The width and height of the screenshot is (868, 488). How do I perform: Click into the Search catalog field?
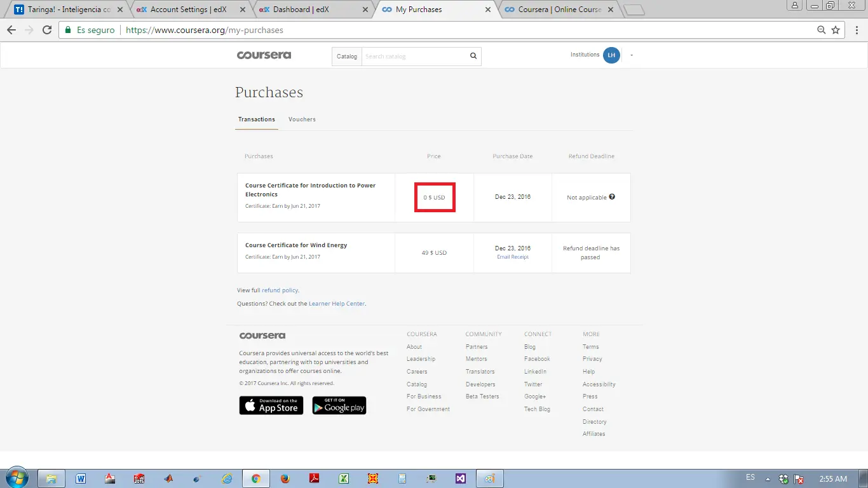pos(414,56)
